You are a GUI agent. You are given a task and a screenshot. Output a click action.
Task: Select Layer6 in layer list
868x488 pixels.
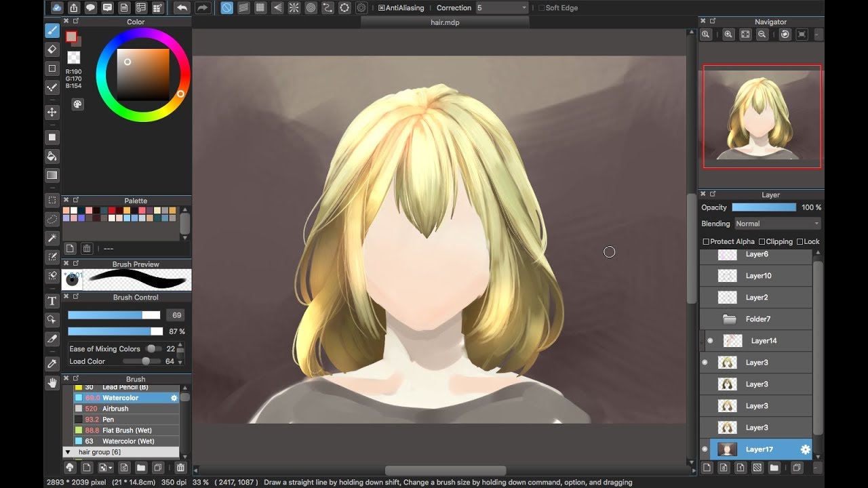[756, 256]
